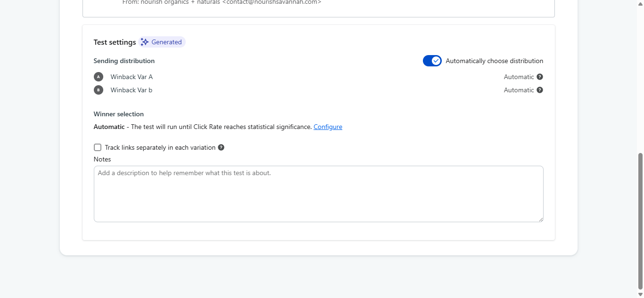
Task: Click Automatic value for Winback Var A
Action: click(x=519, y=77)
